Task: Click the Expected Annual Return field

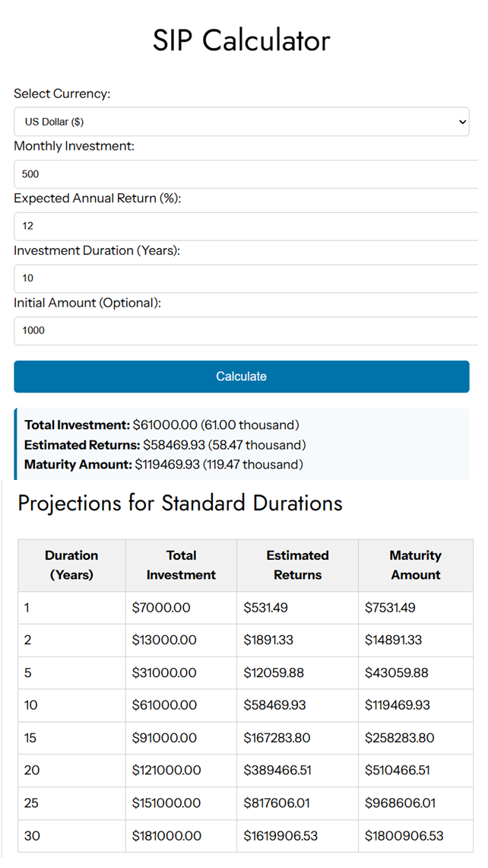Action: coord(242,226)
